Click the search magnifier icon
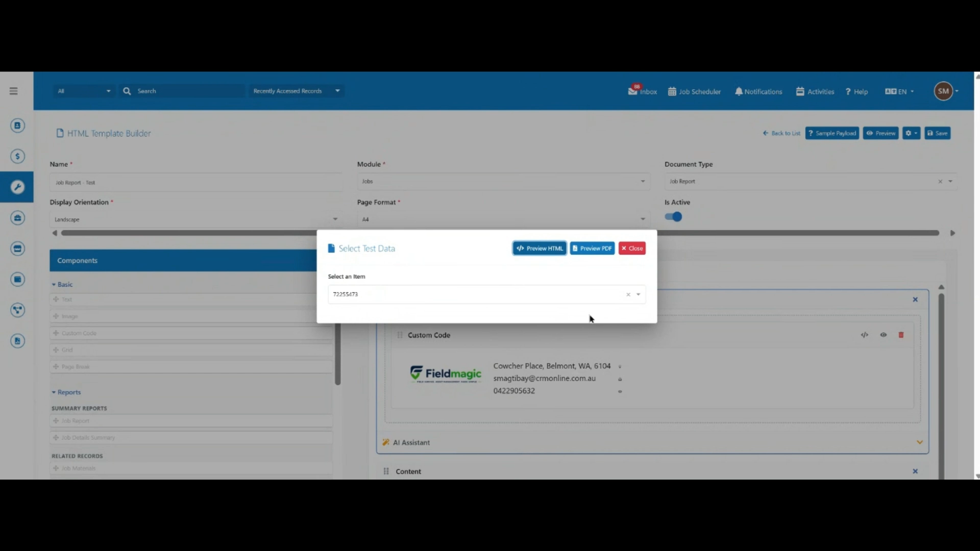The height and width of the screenshot is (551, 980). click(x=127, y=91)
